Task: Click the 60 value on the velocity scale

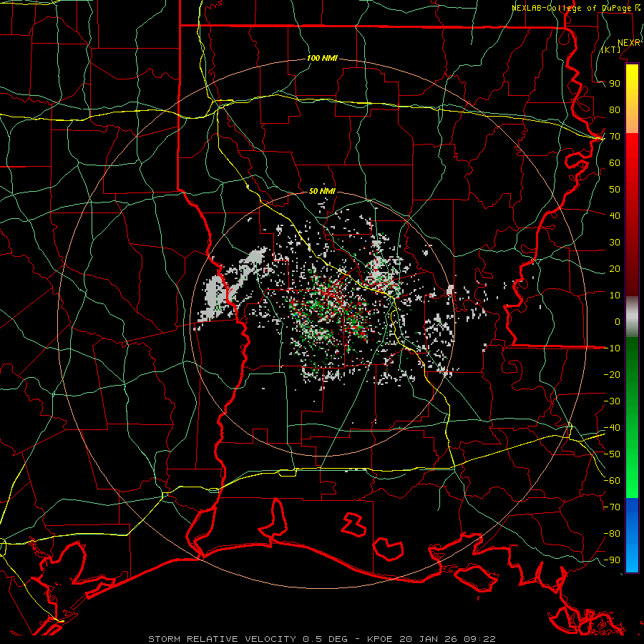Action: 615,163
